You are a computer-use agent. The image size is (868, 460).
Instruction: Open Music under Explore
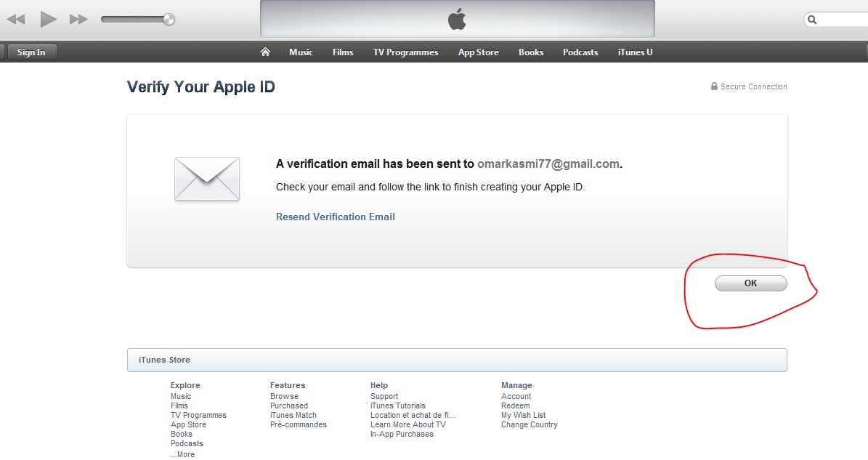click(181, 396)
